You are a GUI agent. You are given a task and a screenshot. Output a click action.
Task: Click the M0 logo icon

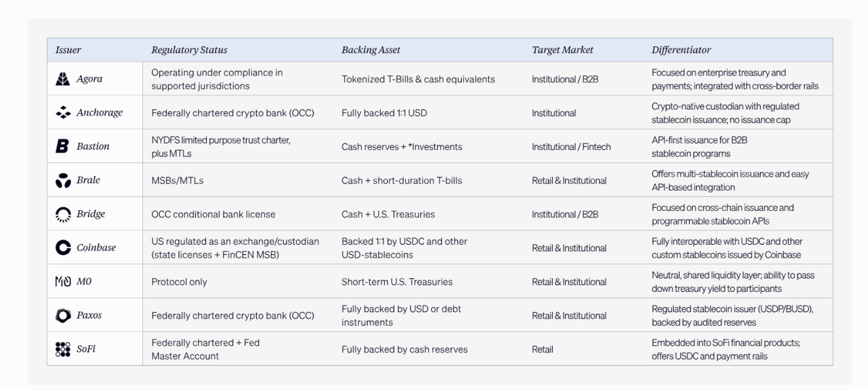[63, 282]
